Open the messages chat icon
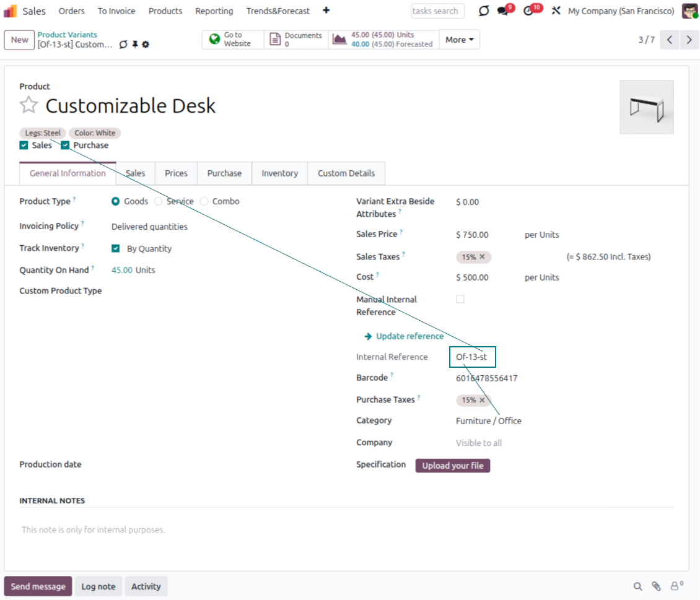This screenshot has width=700, height=600. coord(503,11)
